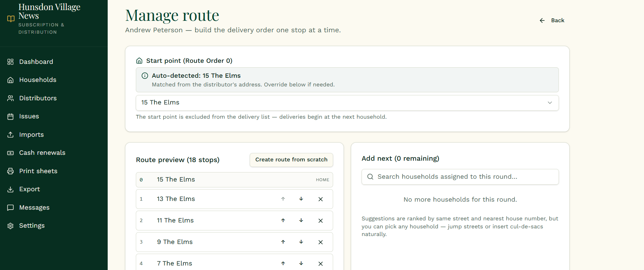The height and width of the screenshot is (270, 644).
Task: Click the No more households message
Action: coord(460,200)
